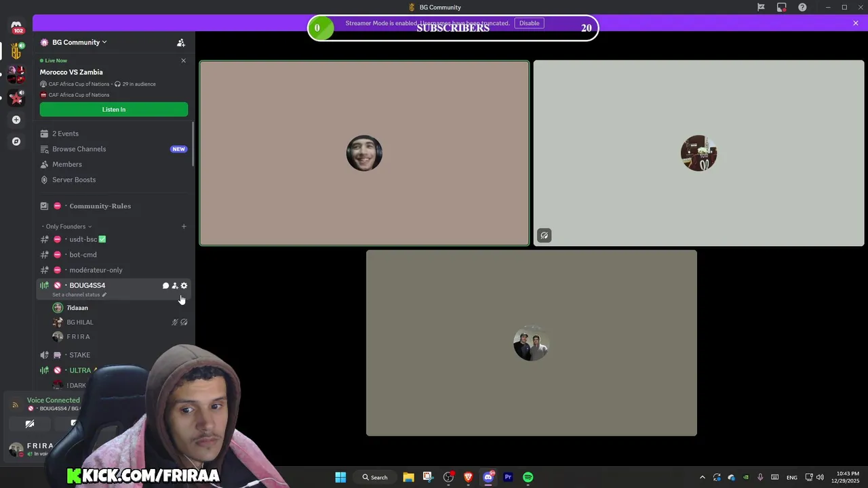Screen dimensions: 868x488
Task: Click Voice Connected status text
Action: pos(53,400)
